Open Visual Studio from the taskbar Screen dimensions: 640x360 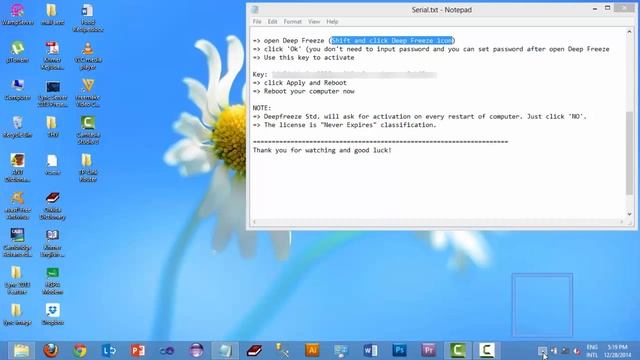click(x=167, y=351)
